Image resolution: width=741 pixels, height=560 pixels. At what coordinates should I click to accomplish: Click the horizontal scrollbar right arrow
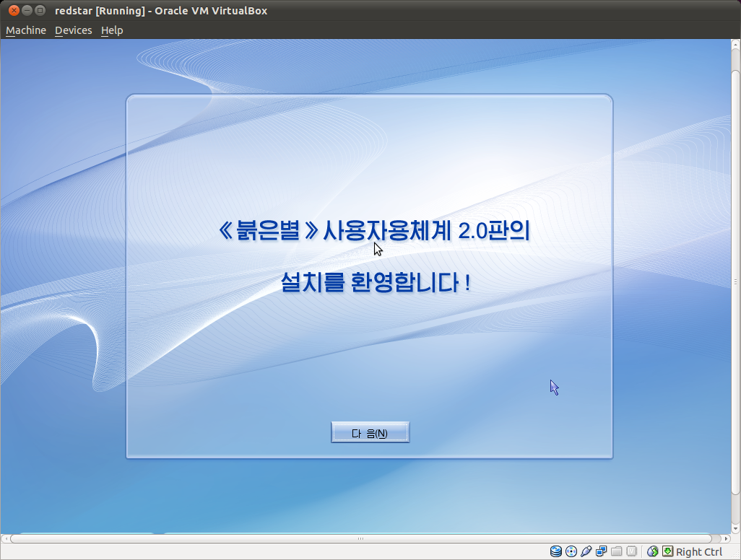click(x=727, y=538)
